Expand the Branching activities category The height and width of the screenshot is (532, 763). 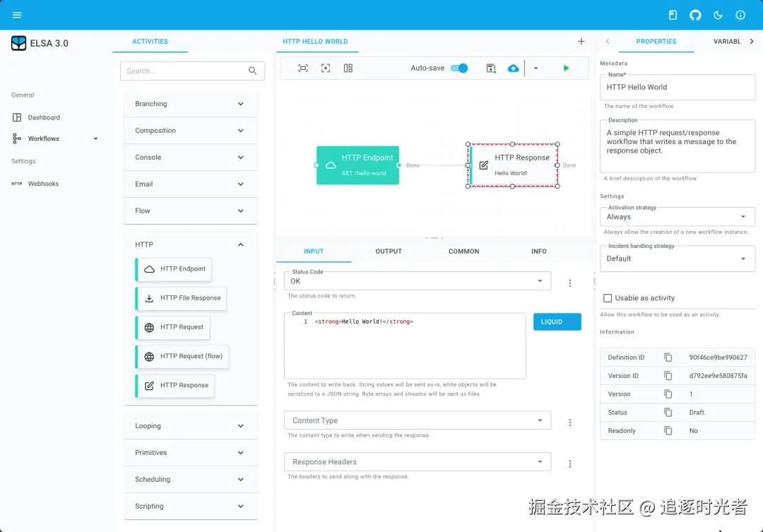[190, 104]
